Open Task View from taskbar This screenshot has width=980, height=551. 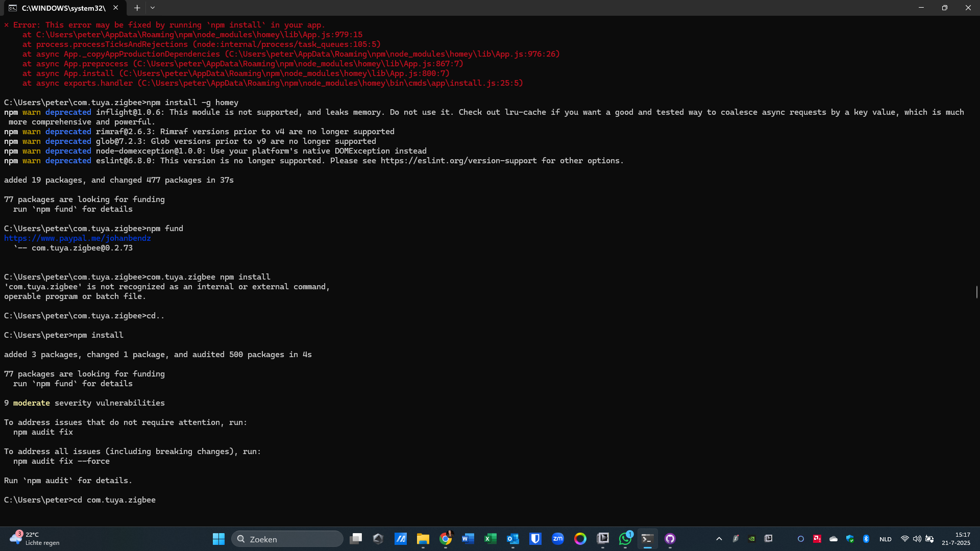tap(356, 539)
